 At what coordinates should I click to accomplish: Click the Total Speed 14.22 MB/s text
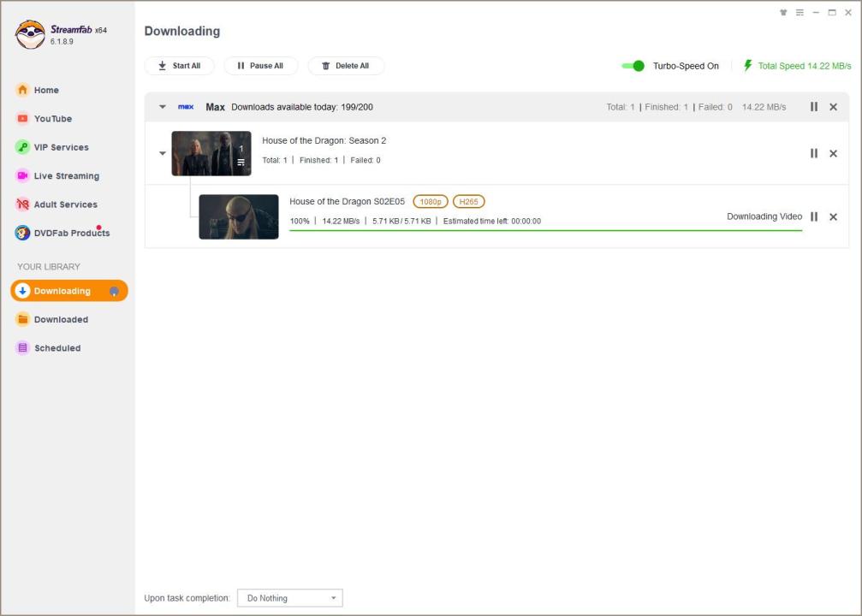(805, 66)
